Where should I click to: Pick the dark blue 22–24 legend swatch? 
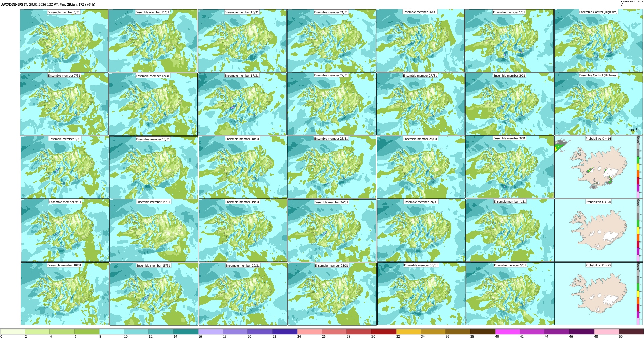(285, 332)
